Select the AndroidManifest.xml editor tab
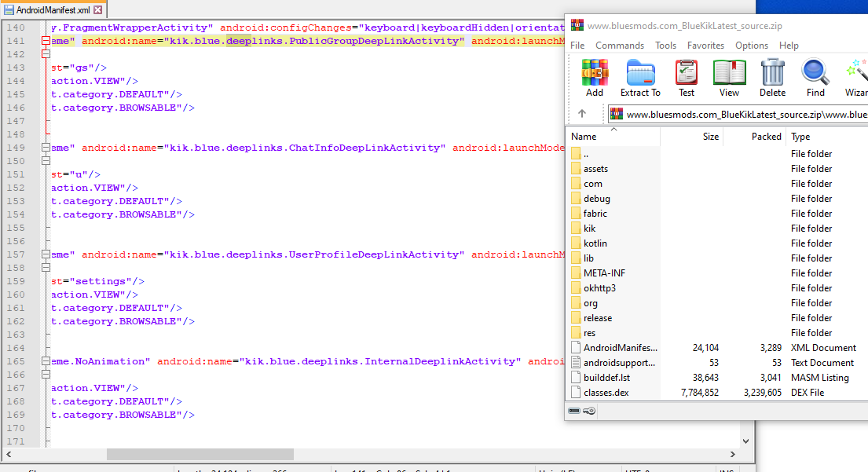This screenshot has width=868, height=472. 53,10
